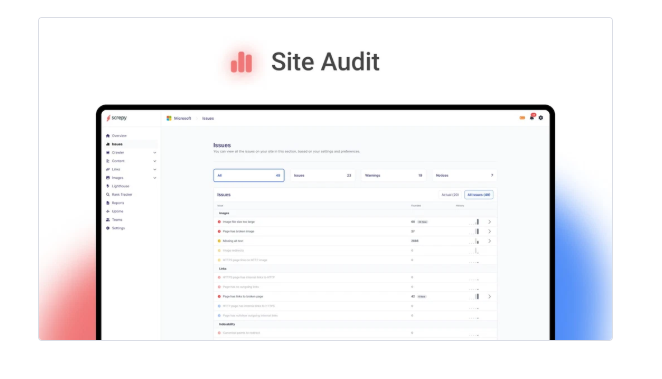
Task: Click Canonical points to redirect issue
Action: [241, 333]
